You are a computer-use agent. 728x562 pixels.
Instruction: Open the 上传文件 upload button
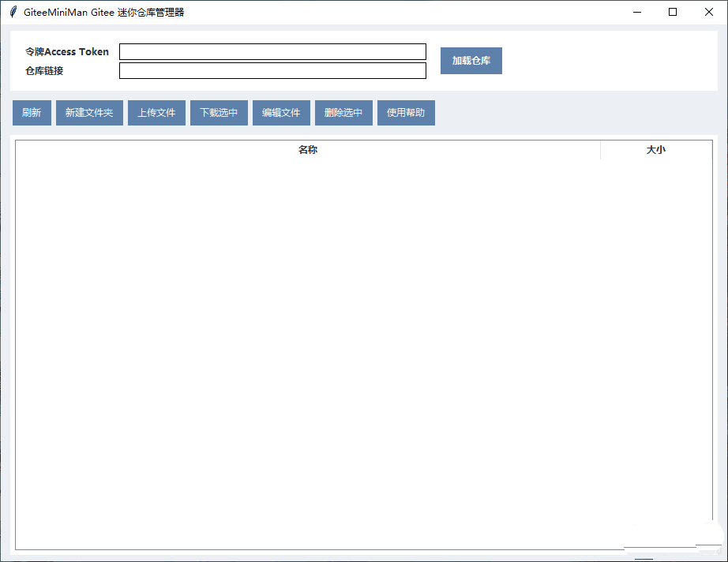tap(156, 113)
